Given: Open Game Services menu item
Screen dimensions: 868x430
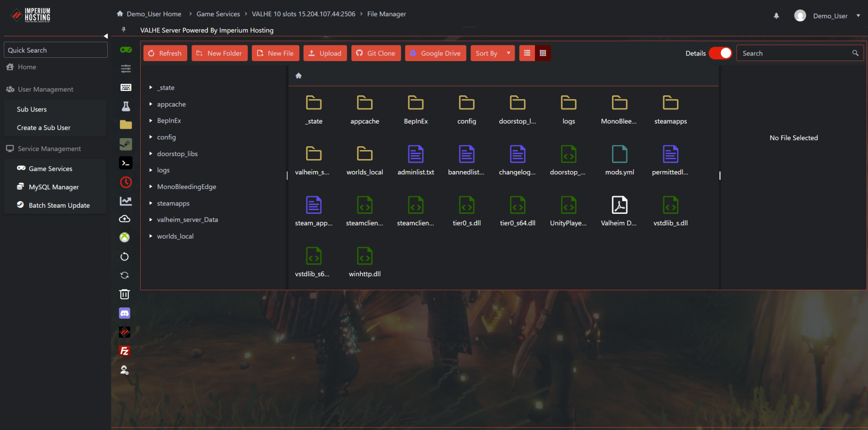Looking at the screenshot, I should click(x=50, y=169).
